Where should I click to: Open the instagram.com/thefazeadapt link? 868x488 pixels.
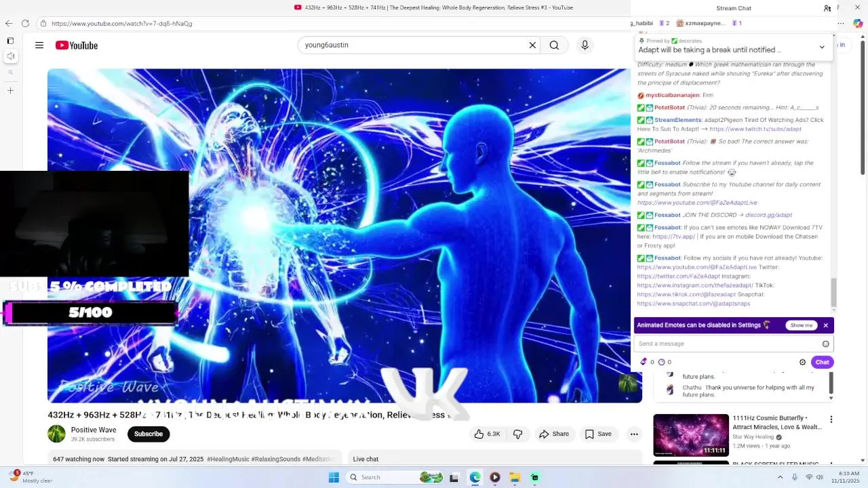pyautogui.click(x=695, y=285)
